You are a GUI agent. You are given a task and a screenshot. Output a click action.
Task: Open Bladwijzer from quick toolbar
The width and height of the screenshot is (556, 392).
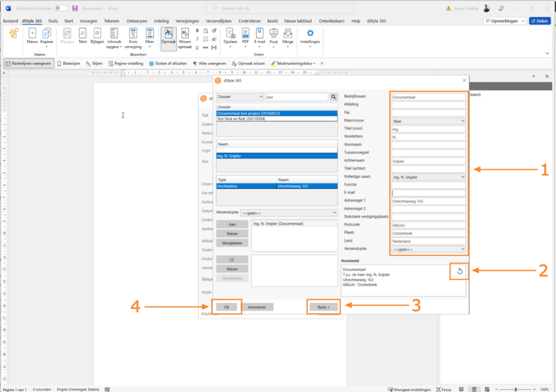68,64
